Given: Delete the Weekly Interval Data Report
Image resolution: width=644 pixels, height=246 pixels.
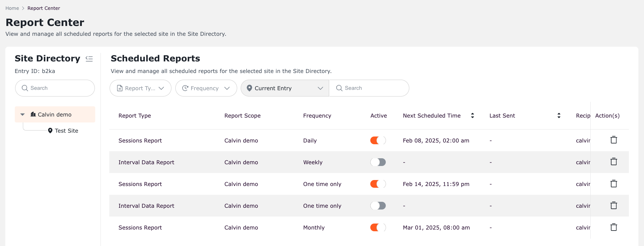Looking at the screenshot, I should tap(613, 162).
